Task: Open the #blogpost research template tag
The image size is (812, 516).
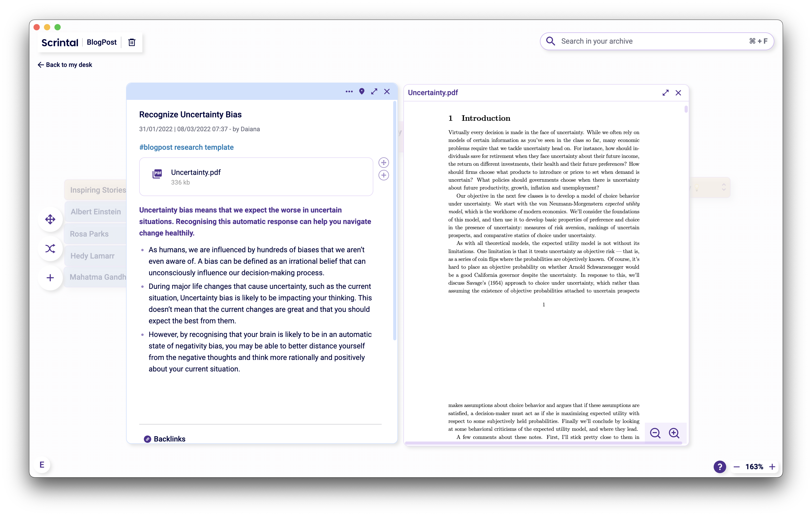Action: pyautogui.click(x=186, y=147)
